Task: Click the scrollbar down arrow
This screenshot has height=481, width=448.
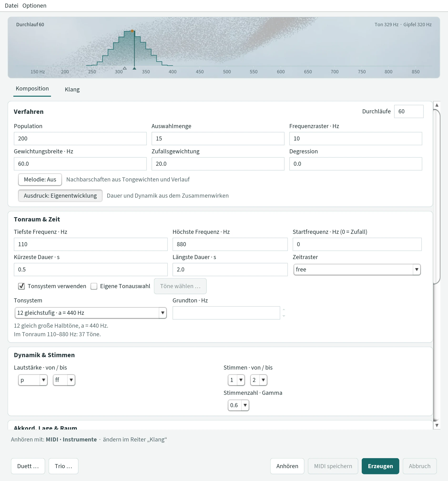Action: click(437, 425)
